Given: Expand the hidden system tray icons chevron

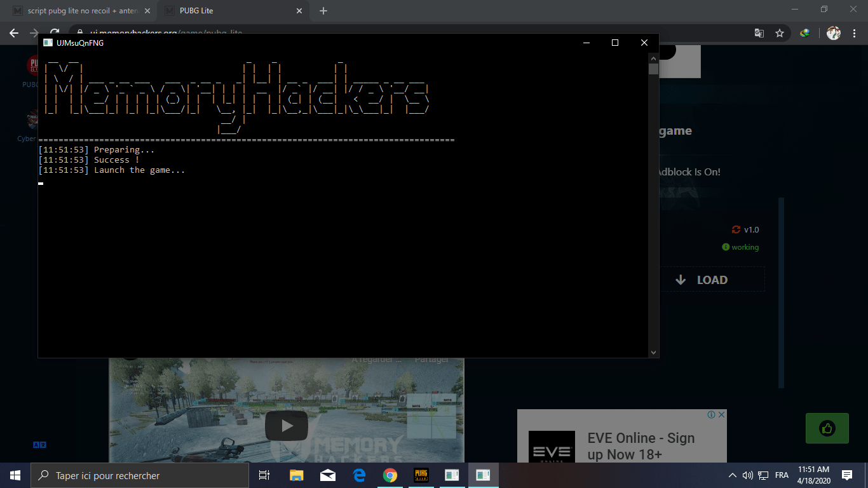Looking at the screenshot, I should [x=733, y=475].
